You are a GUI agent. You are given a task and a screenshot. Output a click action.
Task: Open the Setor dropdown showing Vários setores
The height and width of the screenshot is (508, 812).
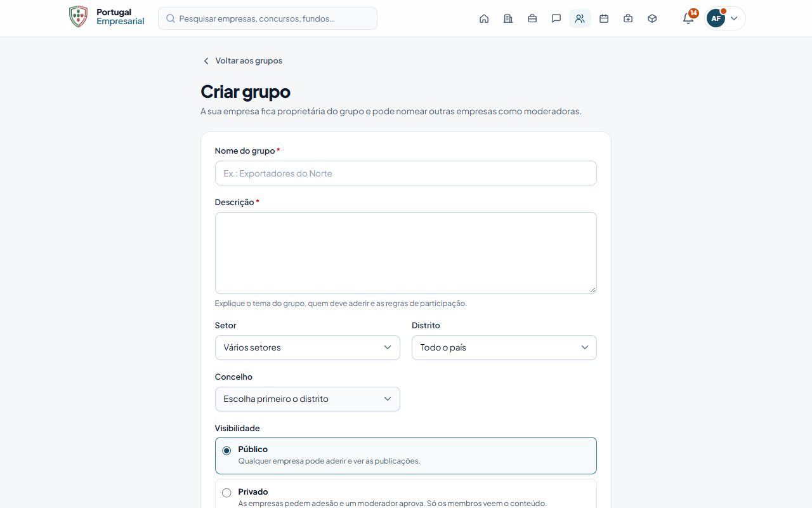(x=308, y=347)
